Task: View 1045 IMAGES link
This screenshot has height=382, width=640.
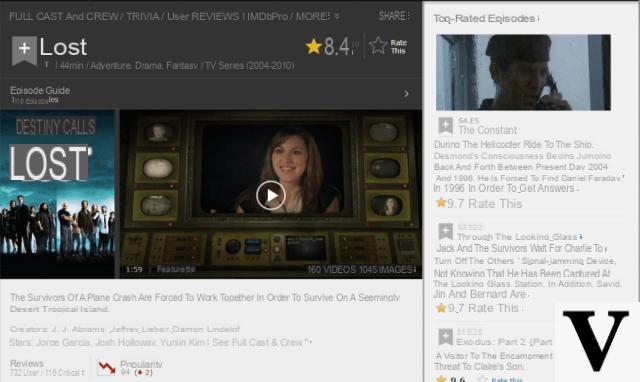Action: [x=386, y=270]
